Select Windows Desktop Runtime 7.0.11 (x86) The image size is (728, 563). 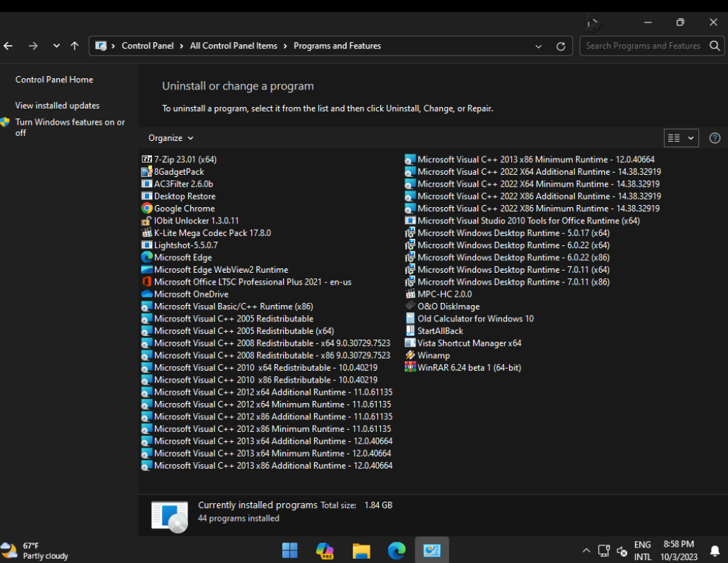coord(508,282)
